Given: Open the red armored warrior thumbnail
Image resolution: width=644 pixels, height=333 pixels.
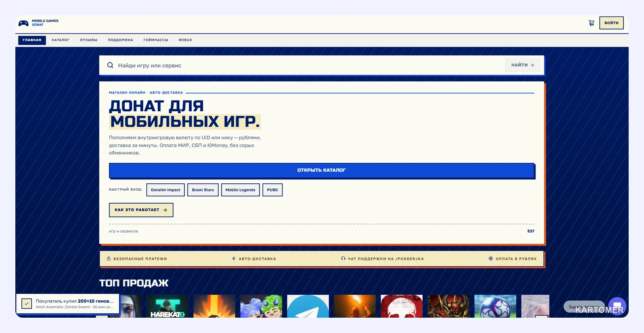Looking at the screenshot, I should [448, 306].
